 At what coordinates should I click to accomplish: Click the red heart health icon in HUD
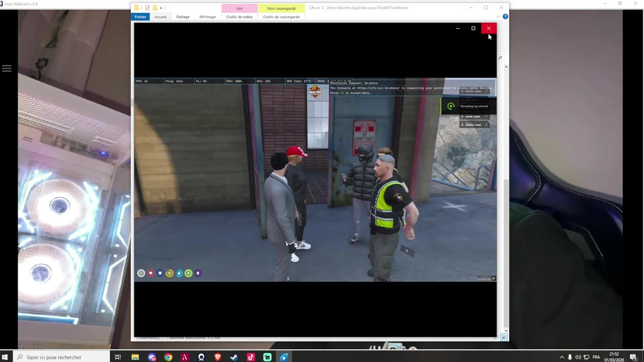150,273
